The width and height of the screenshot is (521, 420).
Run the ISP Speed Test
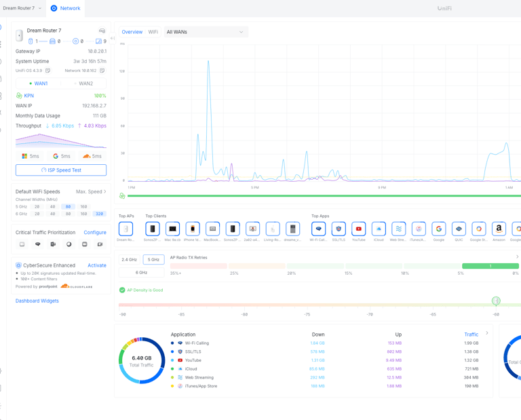tap(61, 170)
